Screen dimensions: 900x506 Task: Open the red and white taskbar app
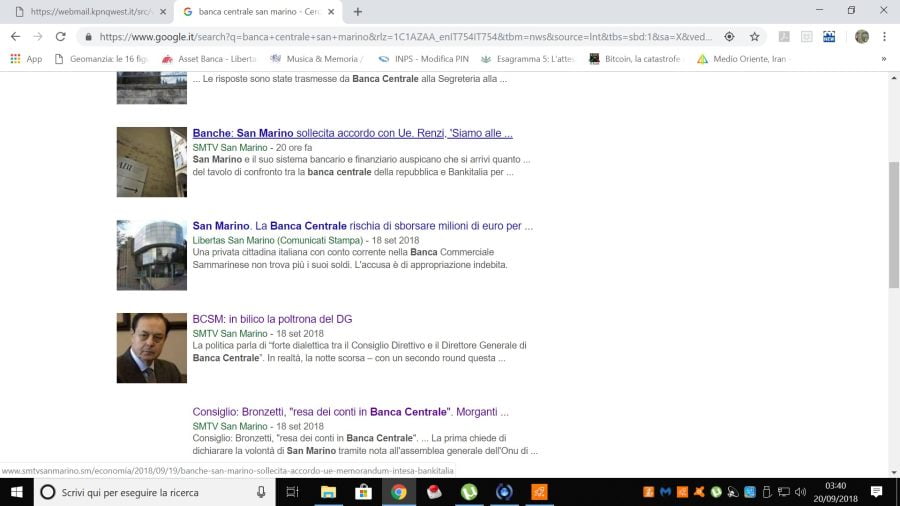(434, 492)
